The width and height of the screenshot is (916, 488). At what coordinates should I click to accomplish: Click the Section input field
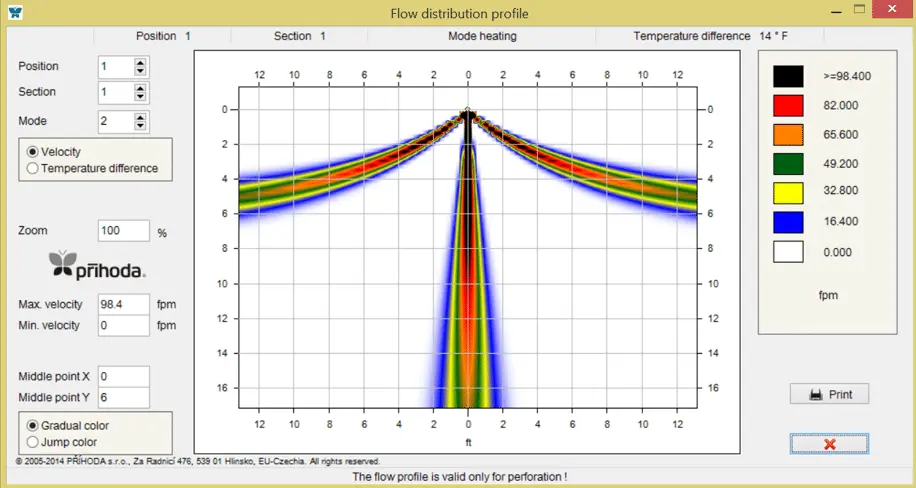pos(116,92)
